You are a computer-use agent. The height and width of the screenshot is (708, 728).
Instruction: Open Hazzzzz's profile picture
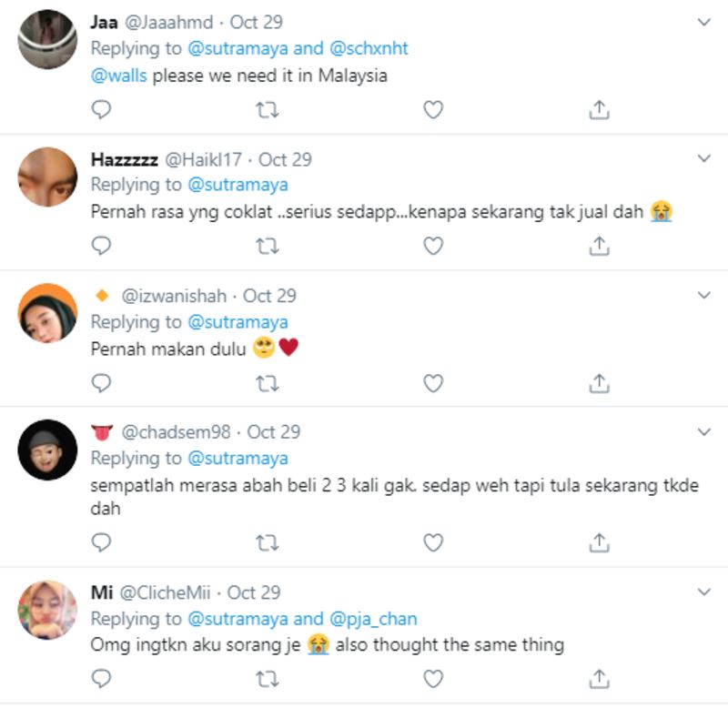(47, 177)
